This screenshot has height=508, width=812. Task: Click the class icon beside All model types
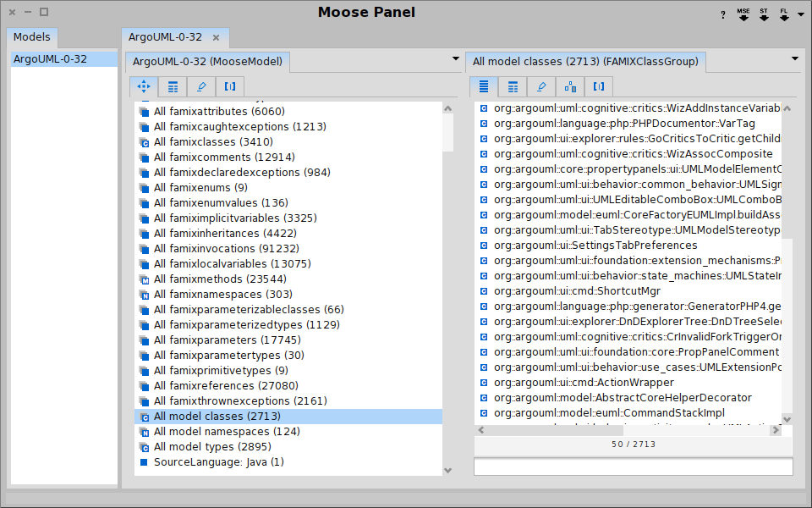(145, 447)
